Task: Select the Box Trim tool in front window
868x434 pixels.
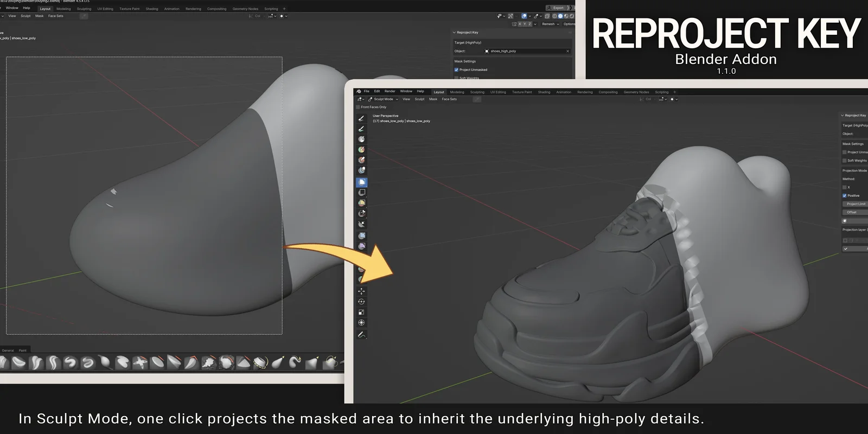Action: point(362,213)
